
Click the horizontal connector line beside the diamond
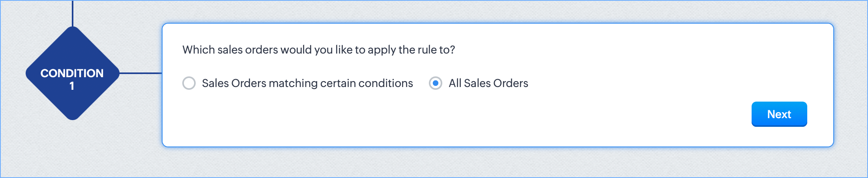click(140, 73)
